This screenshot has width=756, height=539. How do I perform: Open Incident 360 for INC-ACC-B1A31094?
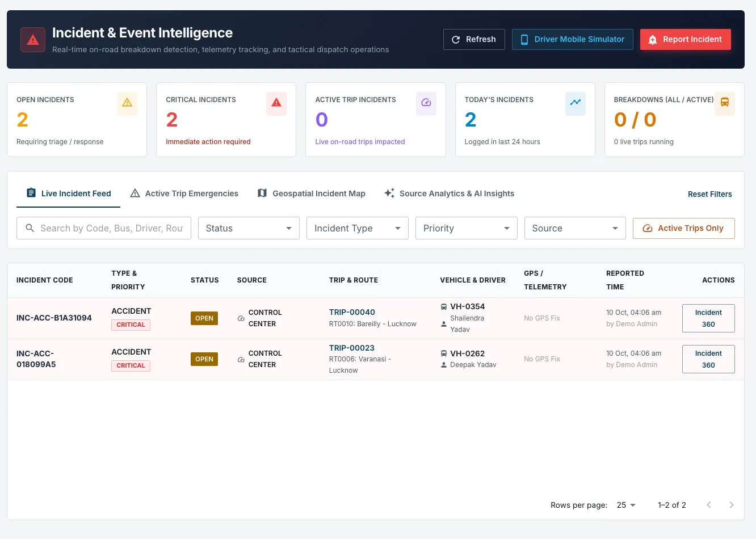pyautogui.click(x=708, y=318)
